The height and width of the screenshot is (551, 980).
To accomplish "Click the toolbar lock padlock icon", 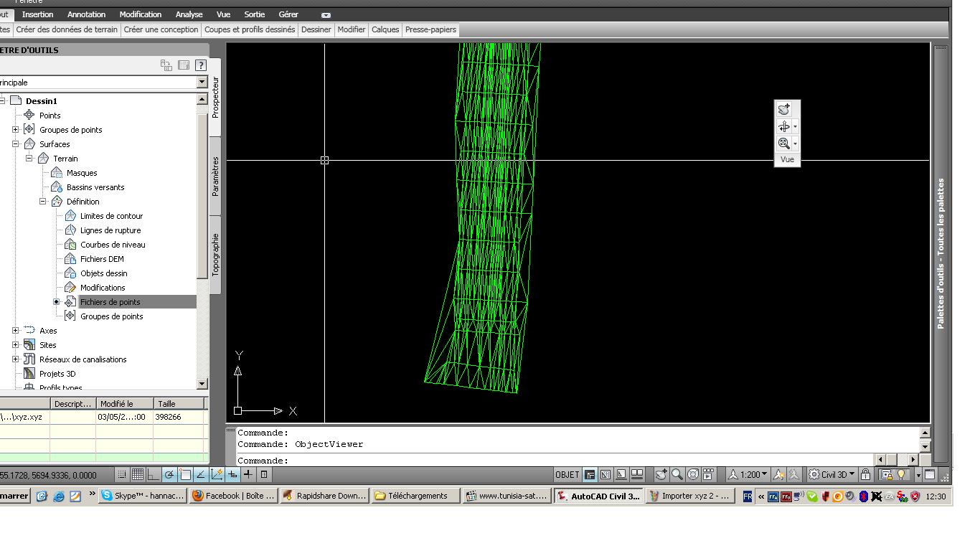I will click(865, 474).
